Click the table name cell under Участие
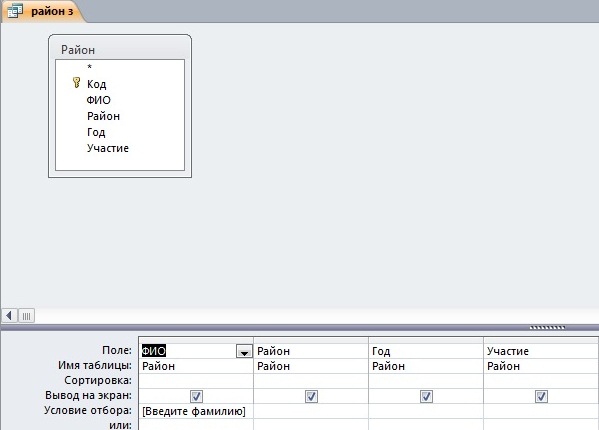This screenshot has height=430, width=599. [541, 366]
